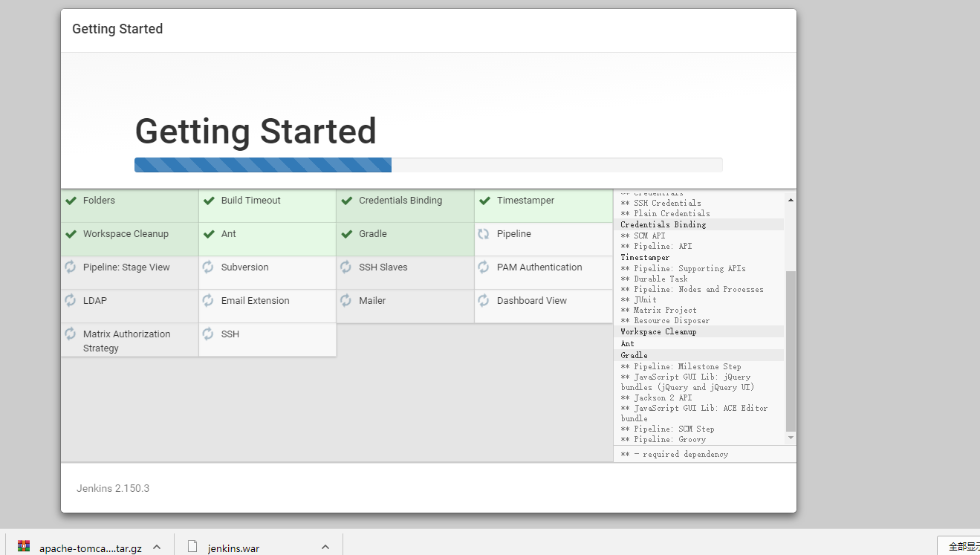Click Timestamper entry in install log
The height and width of the screenshot is (555, 980).
point(645,257)
